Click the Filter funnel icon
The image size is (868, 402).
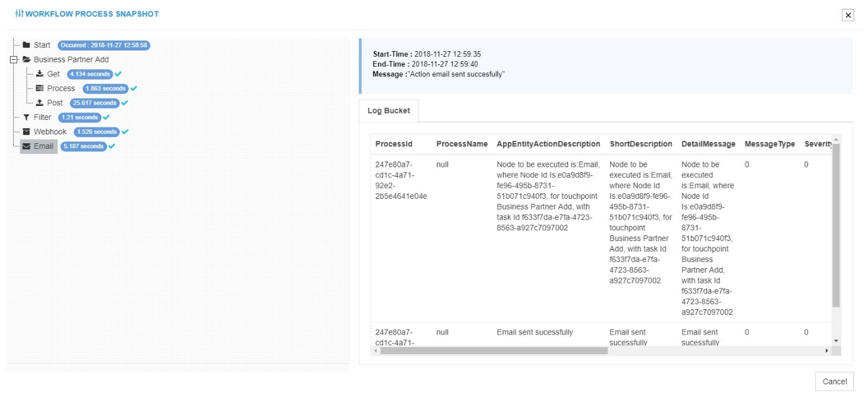(x=26, y=117)
